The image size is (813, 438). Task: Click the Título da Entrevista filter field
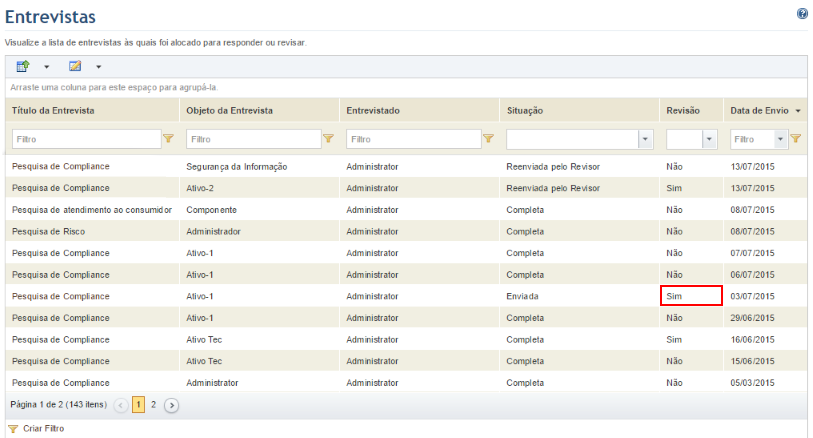pos(87,139)
